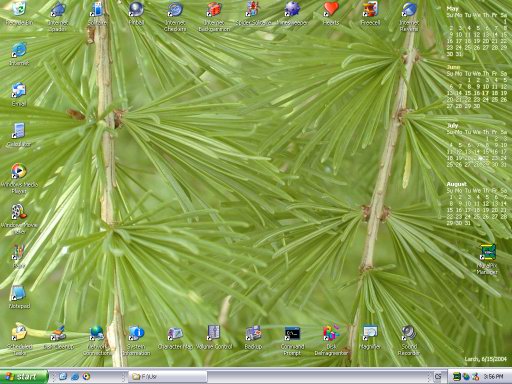Open the Windows Movie Maker shortcut

click(x=19, y=219)
